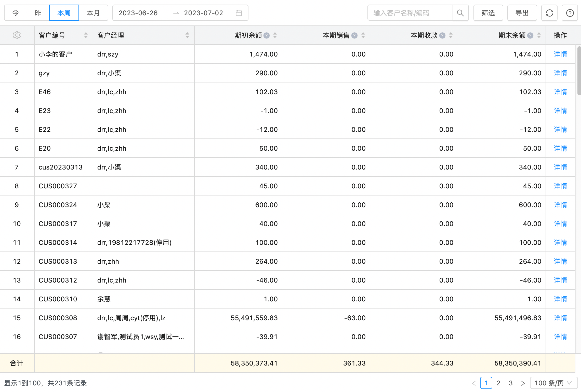Click help icon next to 期末余额
This screenshot has width=581, height=392.
[x=530, y=35]
